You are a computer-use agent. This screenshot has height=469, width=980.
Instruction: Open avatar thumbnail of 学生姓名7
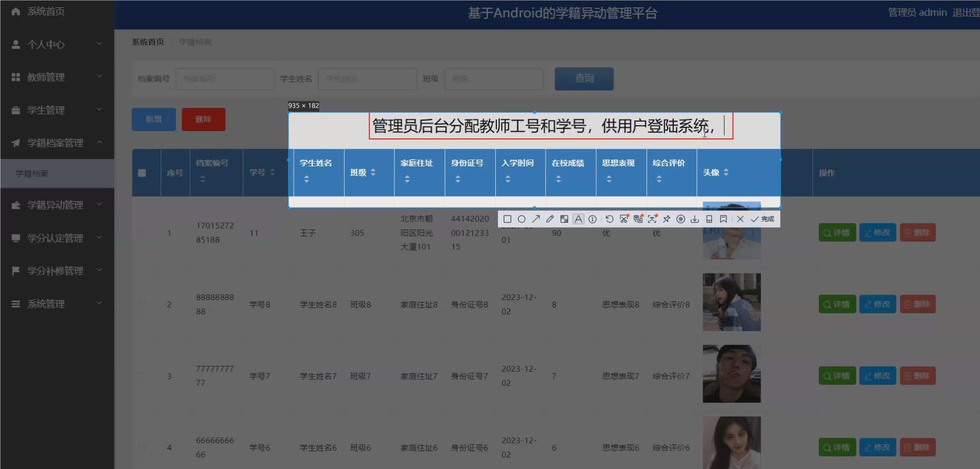[x=732, y=374]
